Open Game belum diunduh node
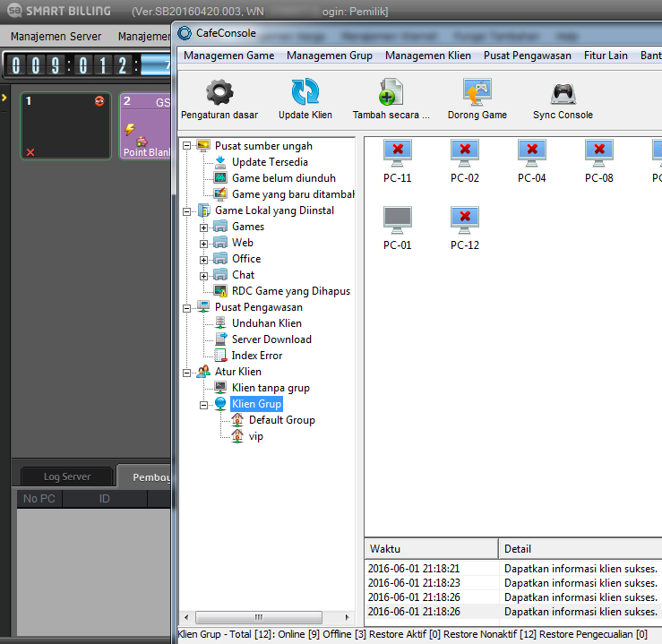This screenshot has height=644, width=662. (x=284, y=178)
